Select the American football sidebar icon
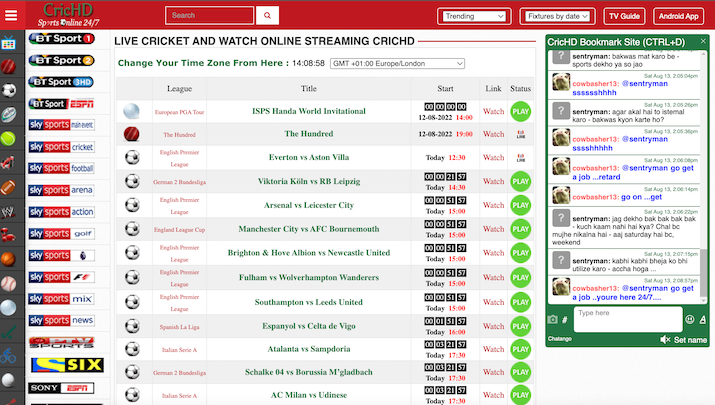715x405 pixels. (x=8, y=187)
